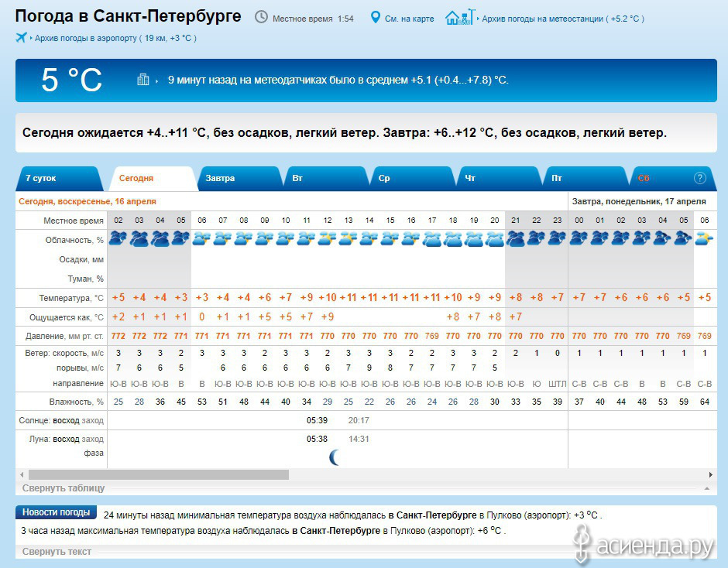728x568 pixels.
Task: Click the sunrise time 05:39
Action: [317, 420]
